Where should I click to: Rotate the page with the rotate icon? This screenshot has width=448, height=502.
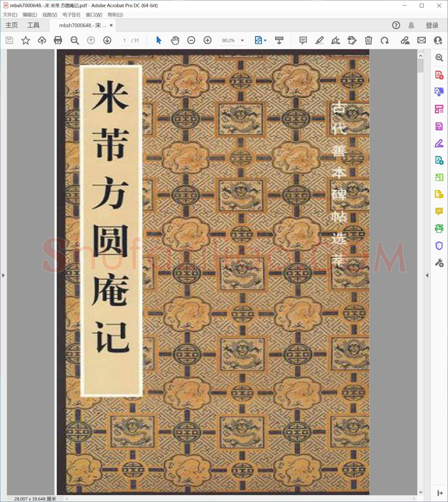pos(384,40)
